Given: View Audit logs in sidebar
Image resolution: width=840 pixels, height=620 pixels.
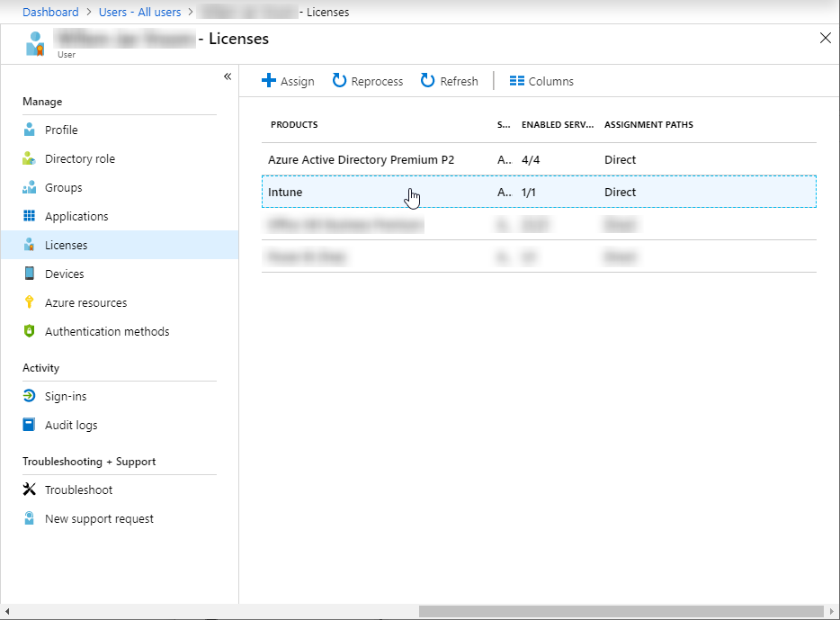Looking at the screenshot, I should tap(71, 425).
